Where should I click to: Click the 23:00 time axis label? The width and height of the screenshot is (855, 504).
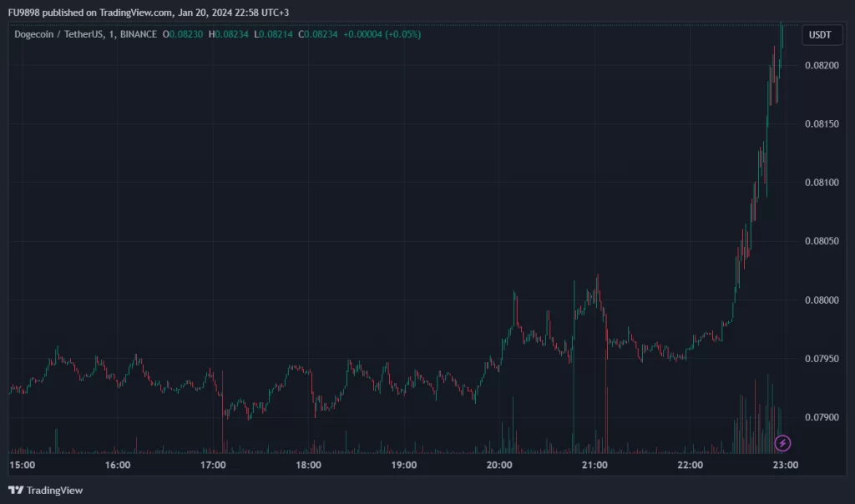pos(786,465)
